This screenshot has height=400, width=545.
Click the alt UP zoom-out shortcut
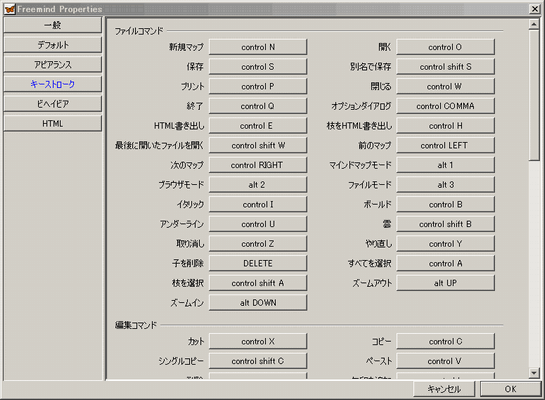click(x=445, y=283)
